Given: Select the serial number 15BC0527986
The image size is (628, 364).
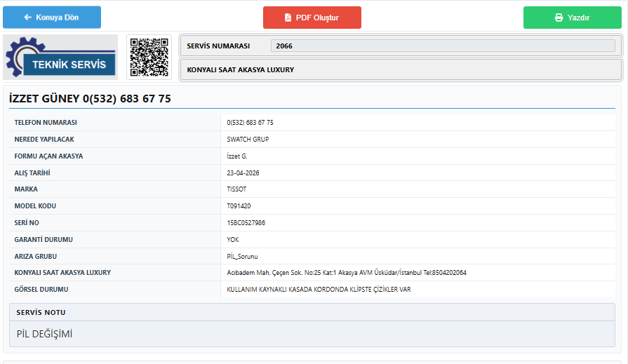Looking at the screenshot, I should tap(246, 222).
